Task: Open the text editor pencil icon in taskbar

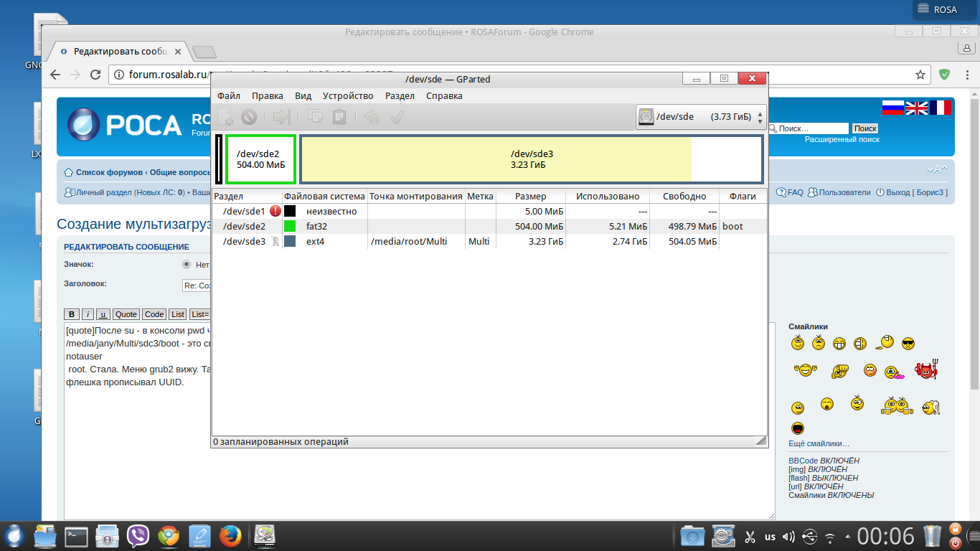Action: [x=199, y=536]
